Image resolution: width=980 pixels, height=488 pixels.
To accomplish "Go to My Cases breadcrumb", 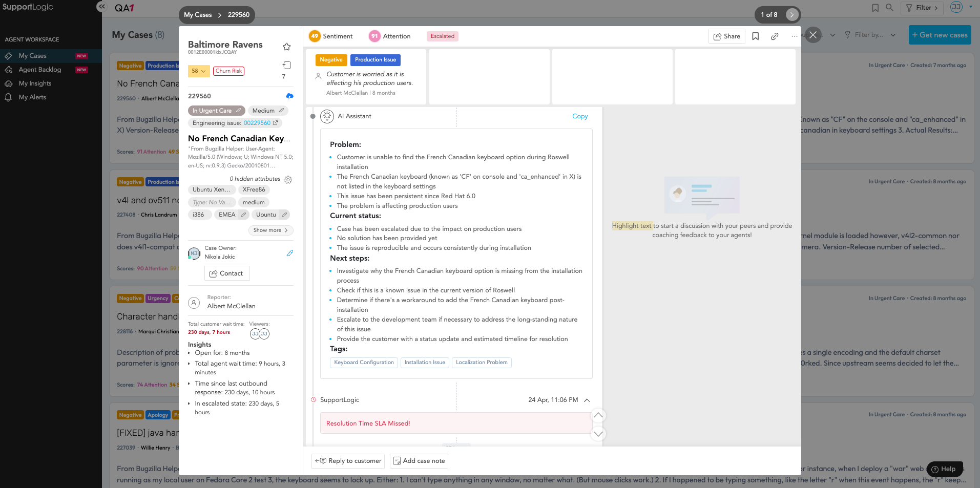I will click(198, 15).
